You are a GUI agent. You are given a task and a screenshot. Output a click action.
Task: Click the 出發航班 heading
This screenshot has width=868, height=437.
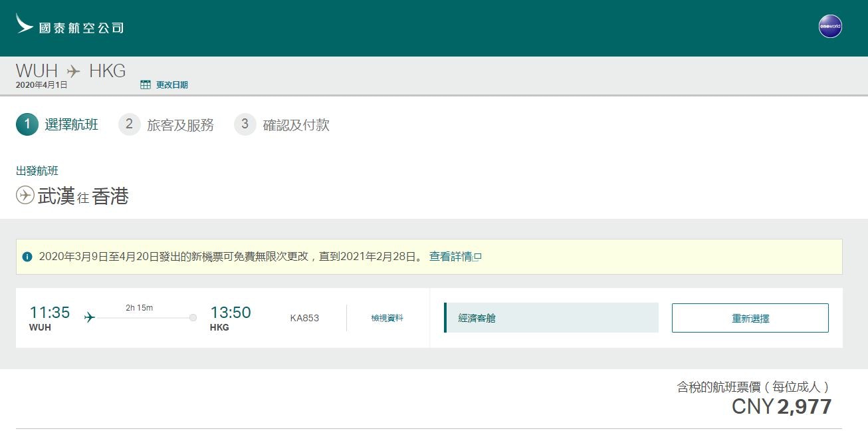pyautogui.click(x=37, y=171)
